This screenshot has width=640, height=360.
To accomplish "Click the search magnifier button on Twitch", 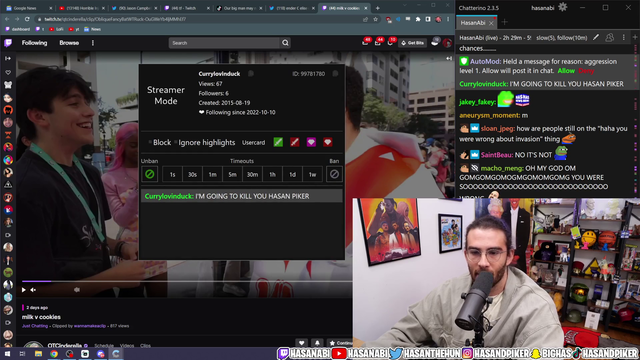I will (285, 43).
